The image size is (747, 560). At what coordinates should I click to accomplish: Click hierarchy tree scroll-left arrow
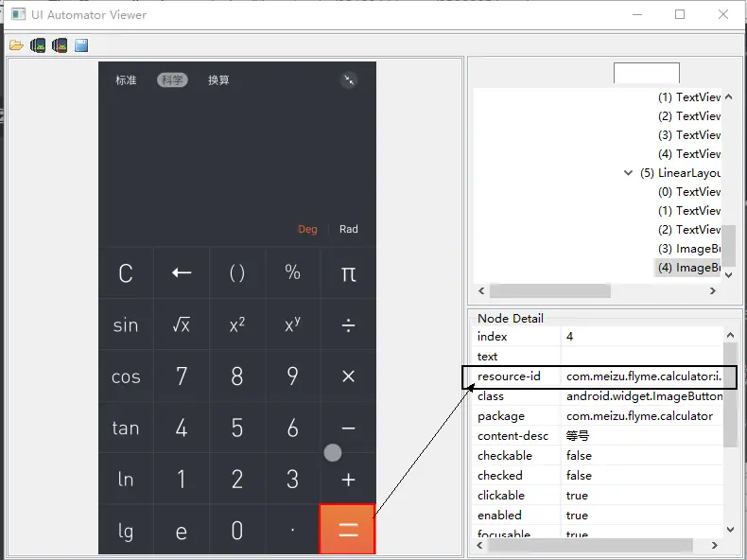point(481,290)
